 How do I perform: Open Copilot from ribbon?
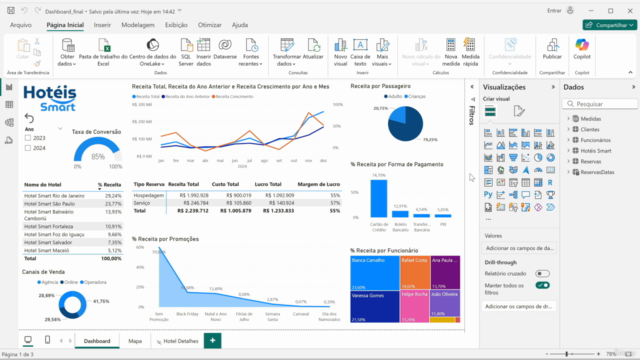[582, 49]
